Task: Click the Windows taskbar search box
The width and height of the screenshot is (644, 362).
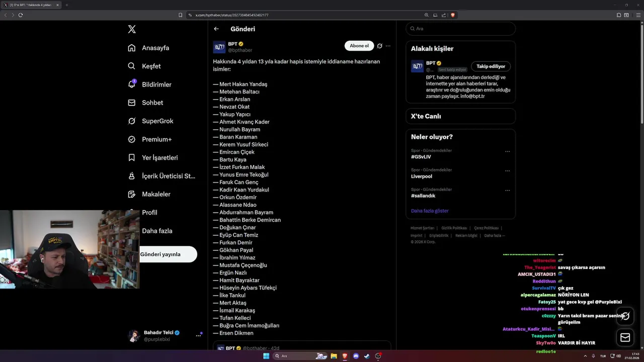Action: (301, 356)
